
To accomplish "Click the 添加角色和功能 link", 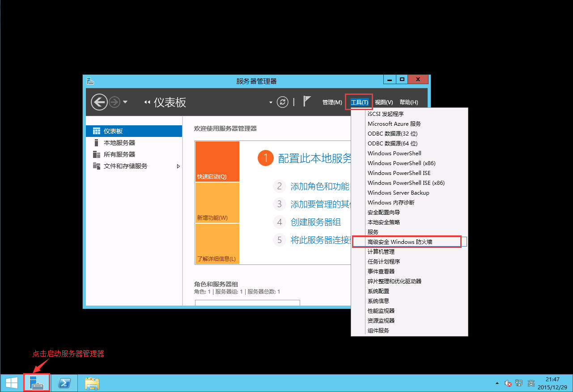I will click(x=320, y=186).
